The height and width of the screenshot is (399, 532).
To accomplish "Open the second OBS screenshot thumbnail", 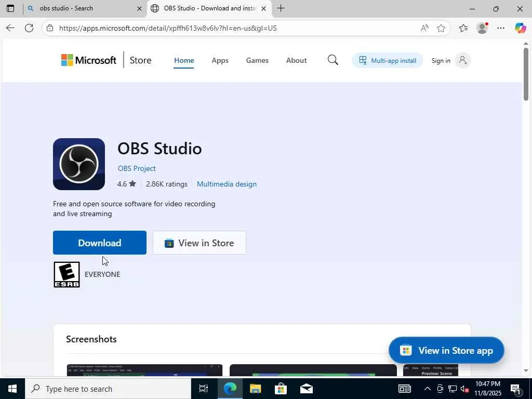I will click(313, 370).
